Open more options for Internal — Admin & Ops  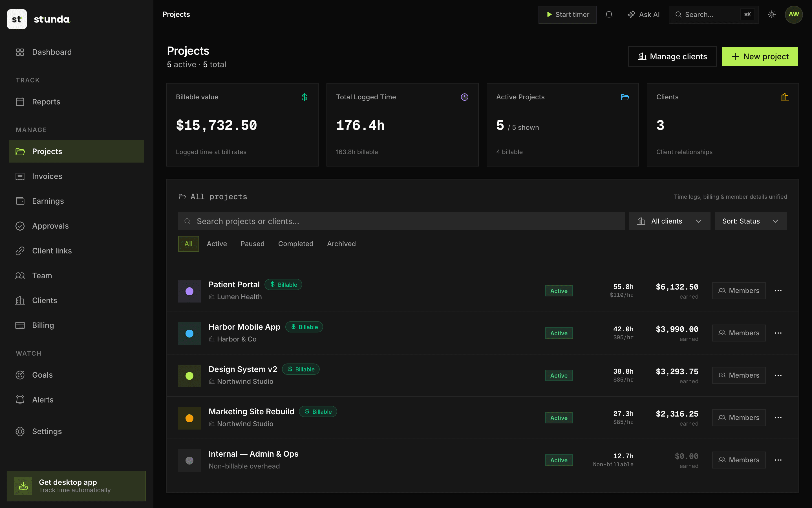pos(778,460)
